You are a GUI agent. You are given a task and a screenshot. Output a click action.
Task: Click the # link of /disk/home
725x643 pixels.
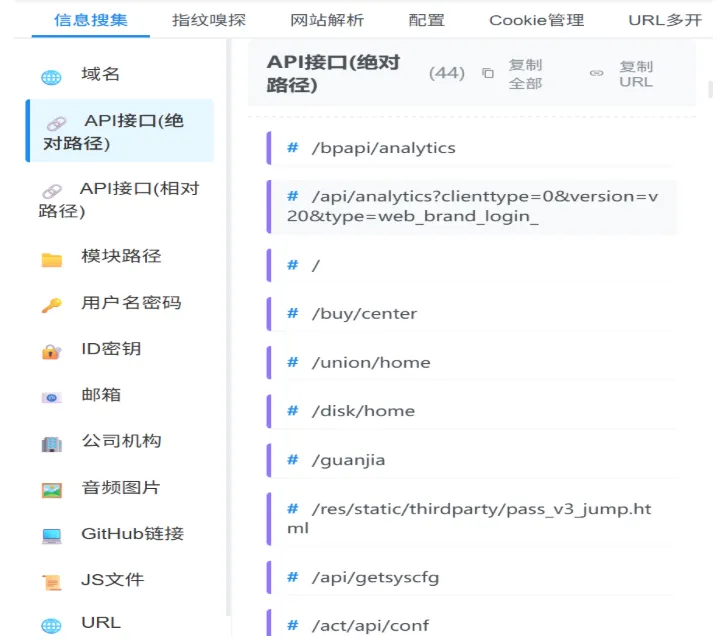293,410
